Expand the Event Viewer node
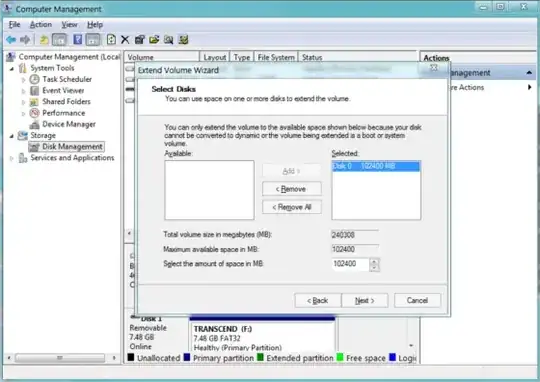 [x=23, y=91]
